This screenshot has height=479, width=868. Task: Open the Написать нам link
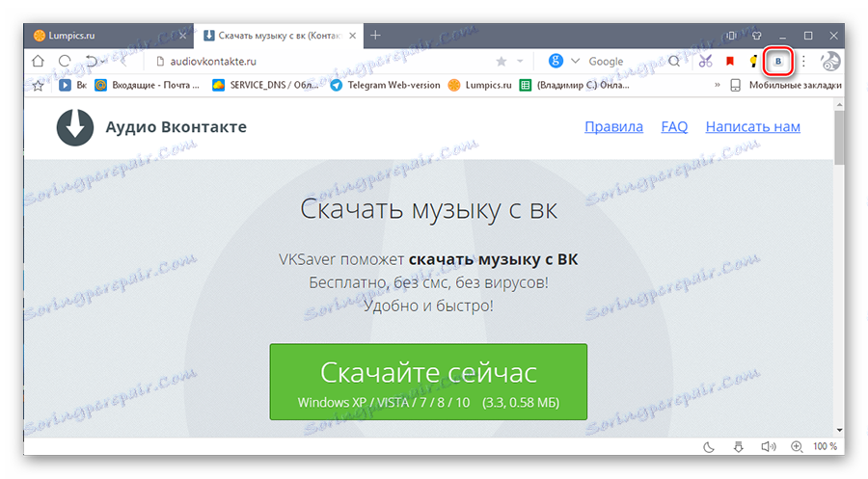click(x=753, y=126)
